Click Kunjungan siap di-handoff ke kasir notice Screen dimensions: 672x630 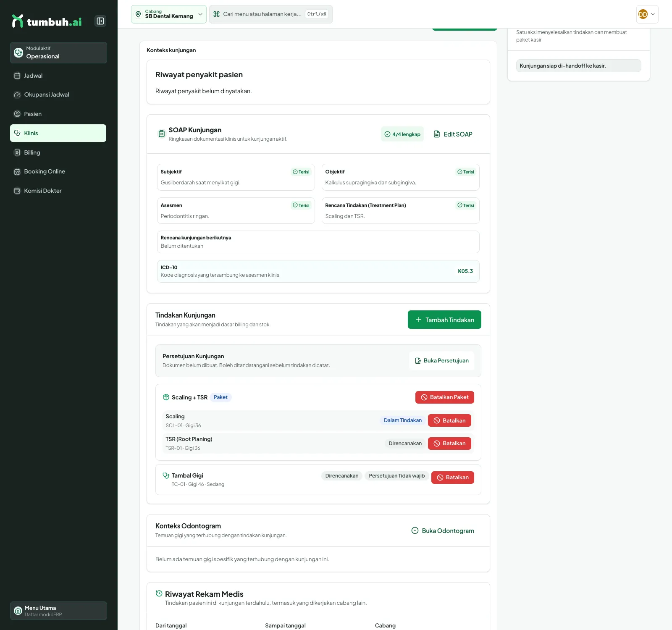[579, 66]
